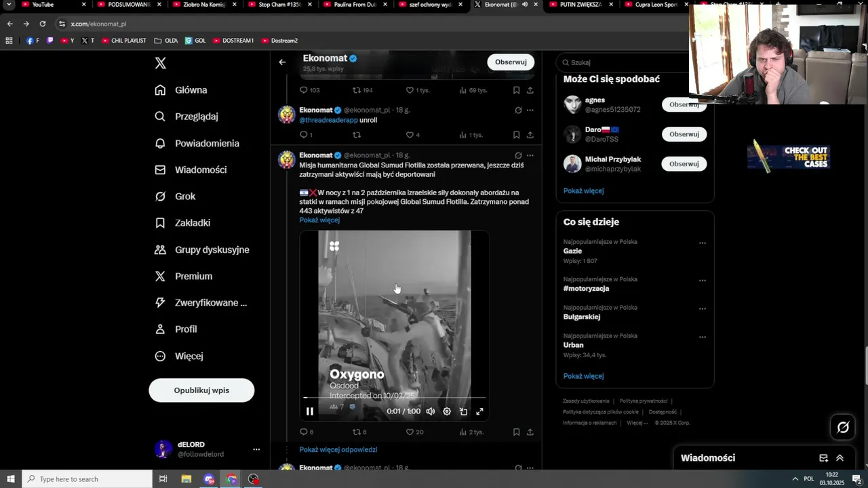Go to Główna in the sidebar

point(181,90)
